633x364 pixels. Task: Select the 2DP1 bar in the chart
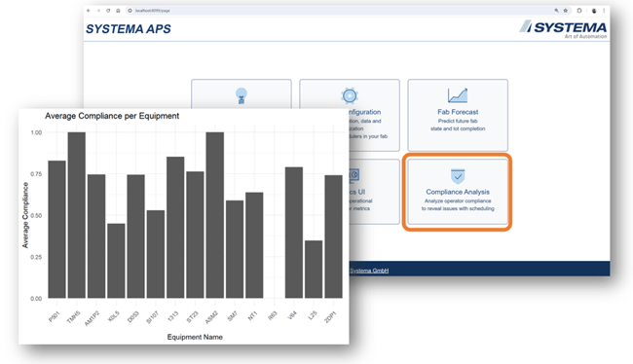[333, 237]
